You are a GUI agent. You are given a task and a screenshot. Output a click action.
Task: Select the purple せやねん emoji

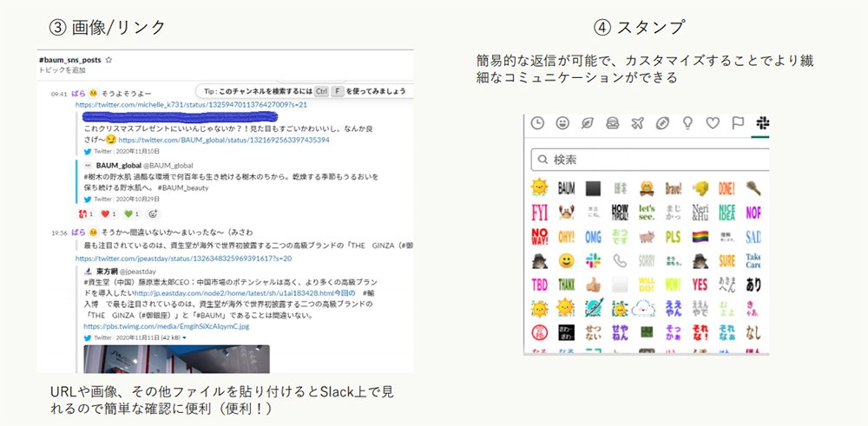[x=620, y=332]
